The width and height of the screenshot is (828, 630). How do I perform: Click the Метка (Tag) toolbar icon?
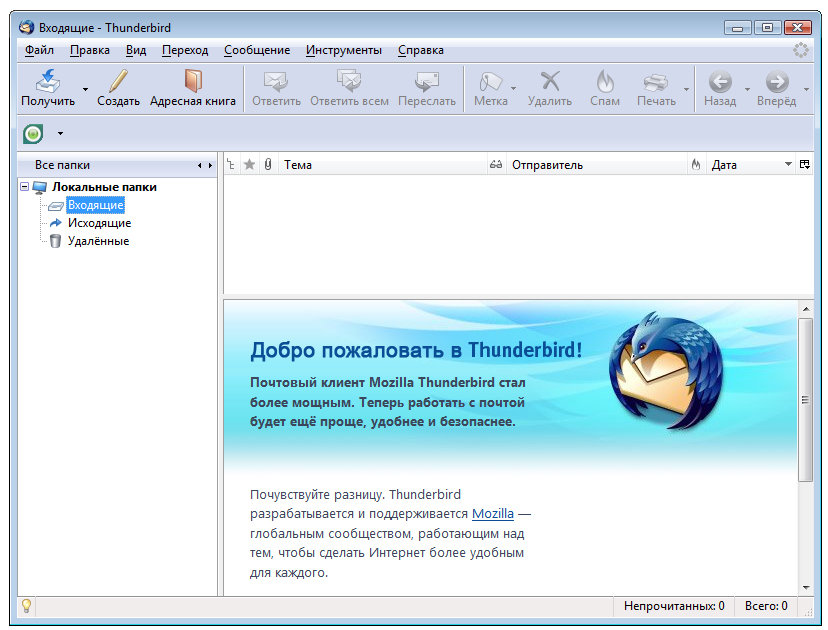(491, 81)
